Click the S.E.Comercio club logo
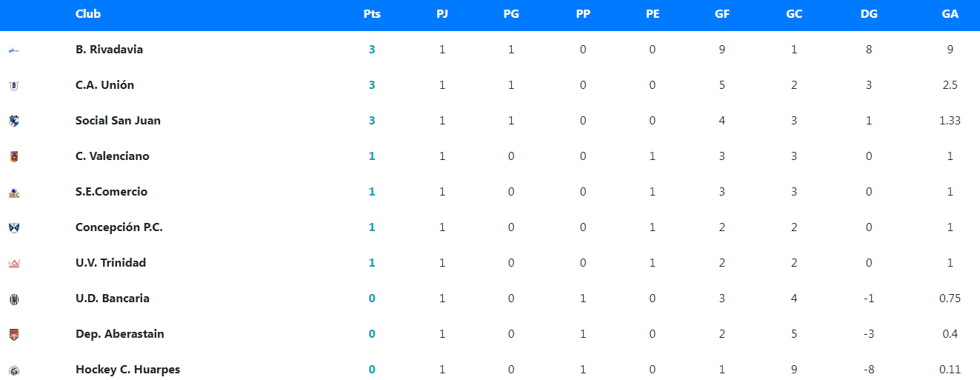The height and width of the screenshot is (380, 980). click(13, 192)
